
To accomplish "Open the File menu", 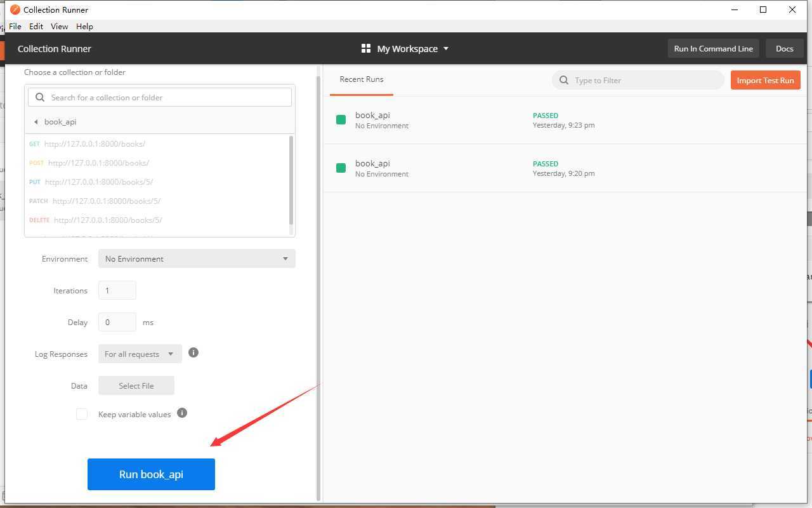I will coord(15,26).
